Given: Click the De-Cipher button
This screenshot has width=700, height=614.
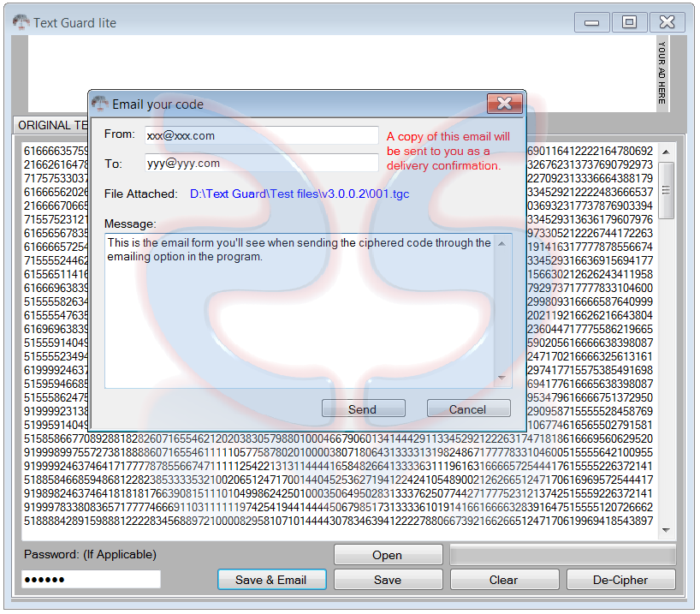Looking at the screenshot, I should click(x=621, y=580).
